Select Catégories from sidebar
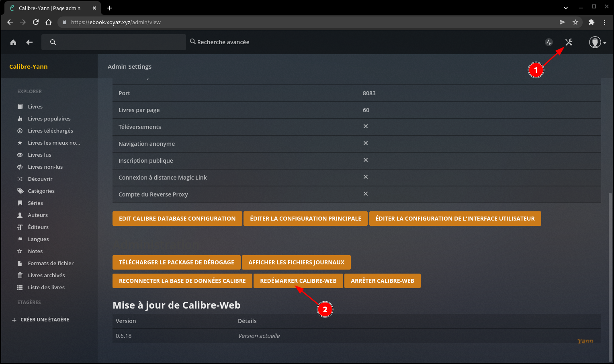614x364 pixels. click(41, 191)
